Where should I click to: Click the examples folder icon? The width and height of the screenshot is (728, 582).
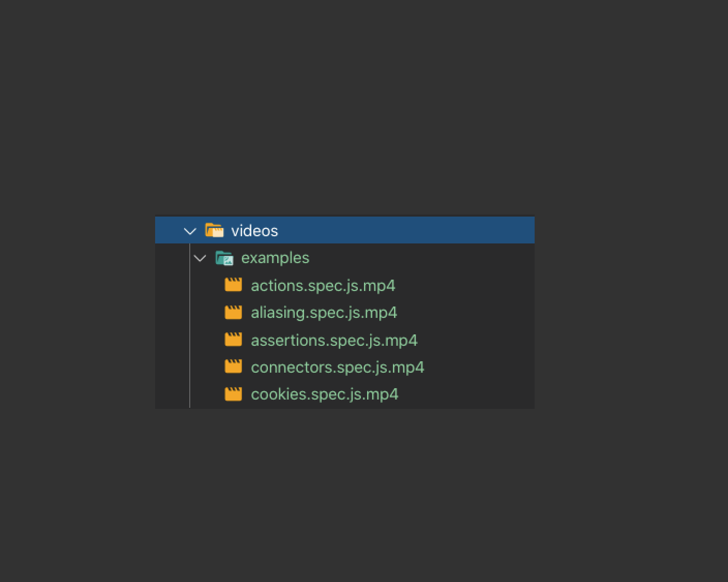point(224,258)
